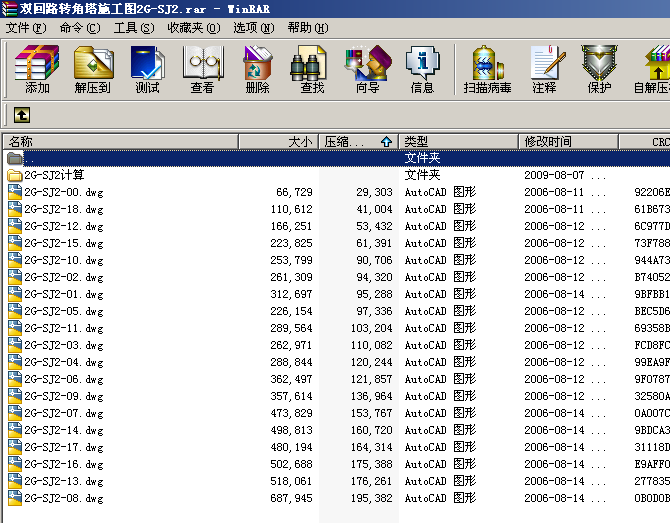Screen dimensions: 670x523
Task: Click the Scan Virus (扫描病毒) icon
Action: pos(488,63)
